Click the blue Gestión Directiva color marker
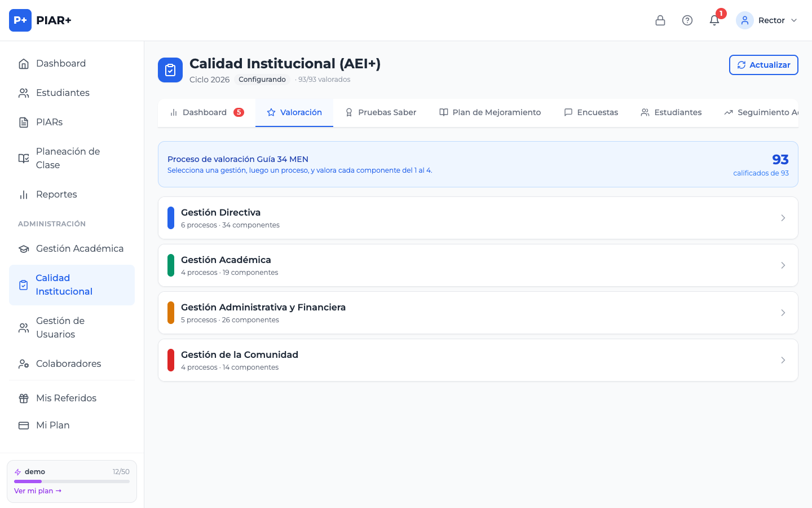This screenshot has width=812, height=508. coord(171,218)
